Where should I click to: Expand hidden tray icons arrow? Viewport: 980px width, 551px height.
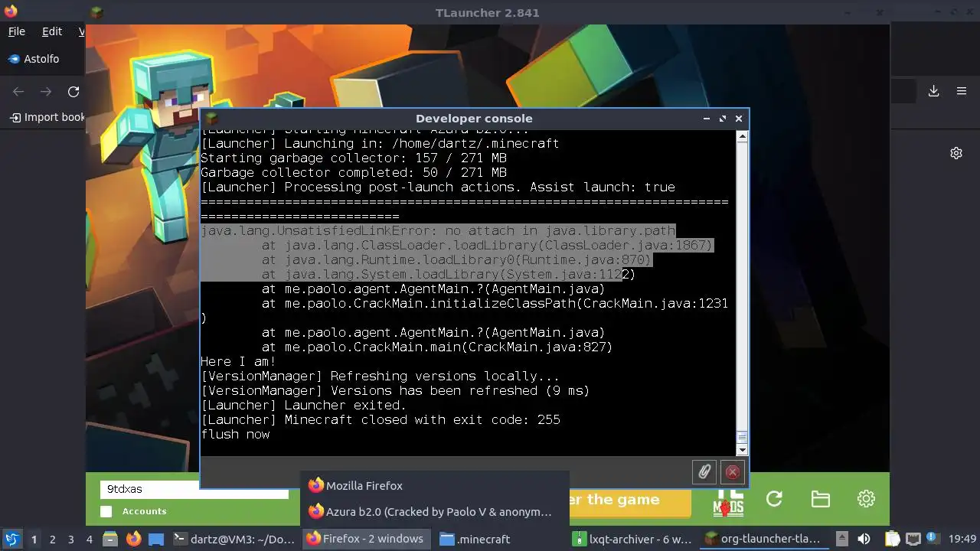pos(841,539)
